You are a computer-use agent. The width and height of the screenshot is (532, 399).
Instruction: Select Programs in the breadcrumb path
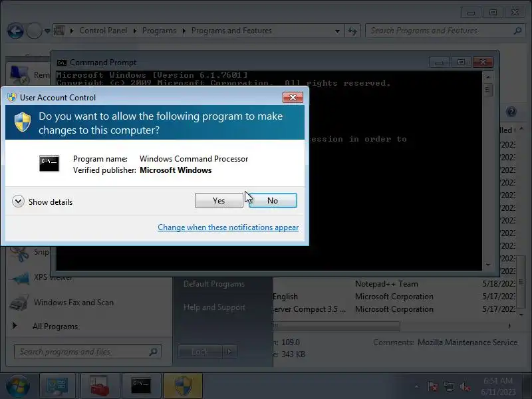[159, 31]
